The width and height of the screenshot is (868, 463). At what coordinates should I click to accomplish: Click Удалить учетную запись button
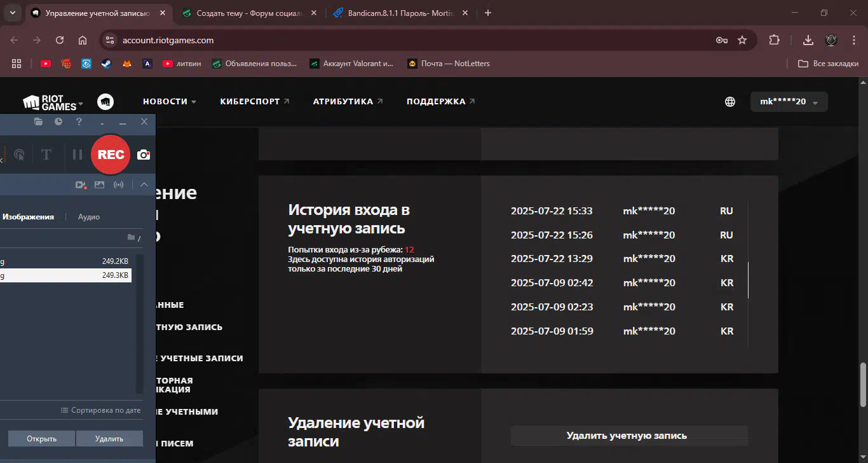click(630, 436)
